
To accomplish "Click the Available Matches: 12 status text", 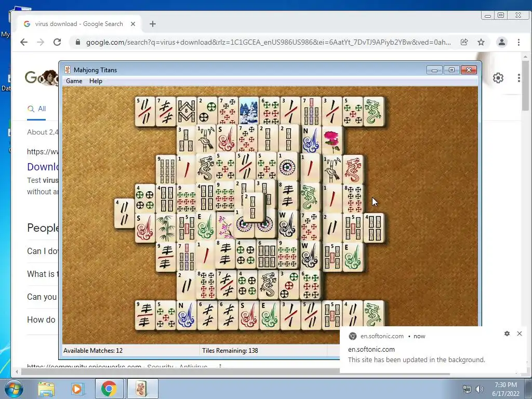I will (x=93, y=351).
